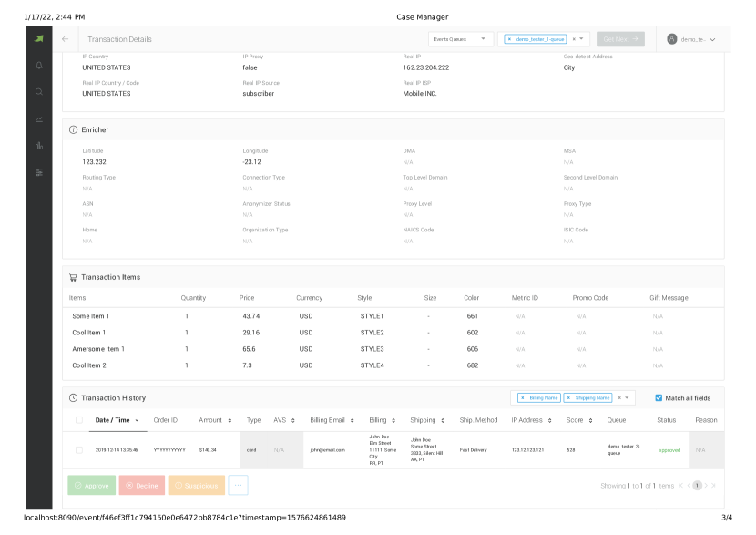The height and width of the screenshot is (535, 756).
Task: Remove the demo_tester_1-queue tag
Action: pyautogui.click(x=509, y=39)
